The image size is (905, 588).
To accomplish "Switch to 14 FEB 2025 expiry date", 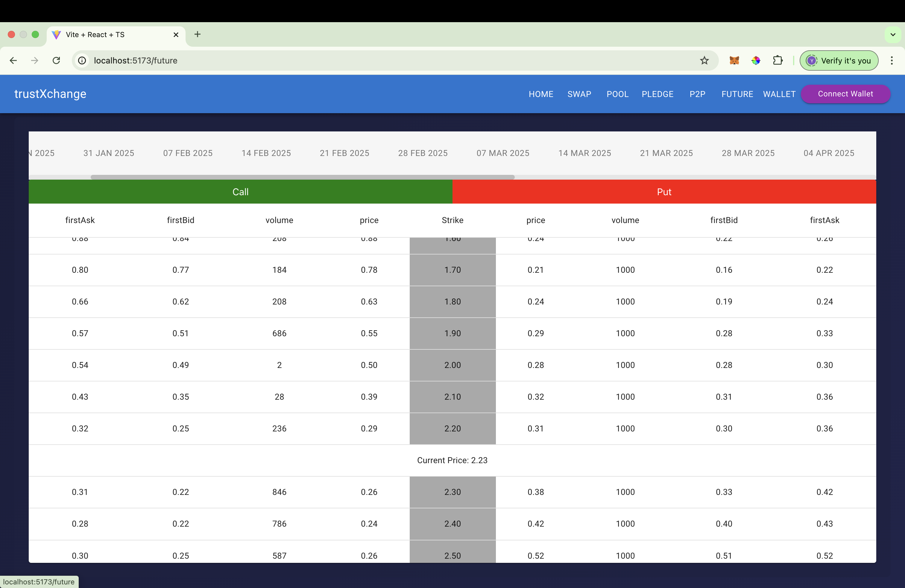I will click(x=266, y=153).
